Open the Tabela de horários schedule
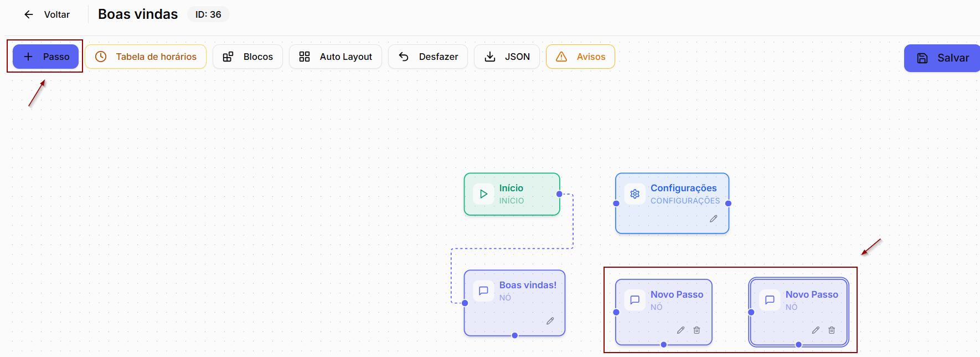The height and width of the screenshot is (357, 980). 146,57
